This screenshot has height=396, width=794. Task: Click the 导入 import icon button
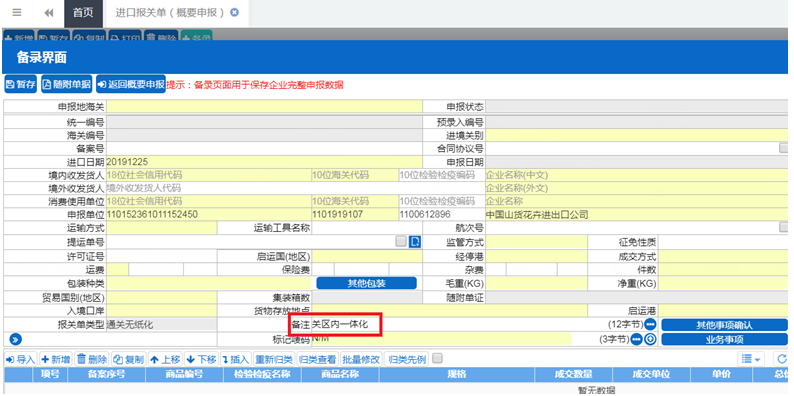20,360
